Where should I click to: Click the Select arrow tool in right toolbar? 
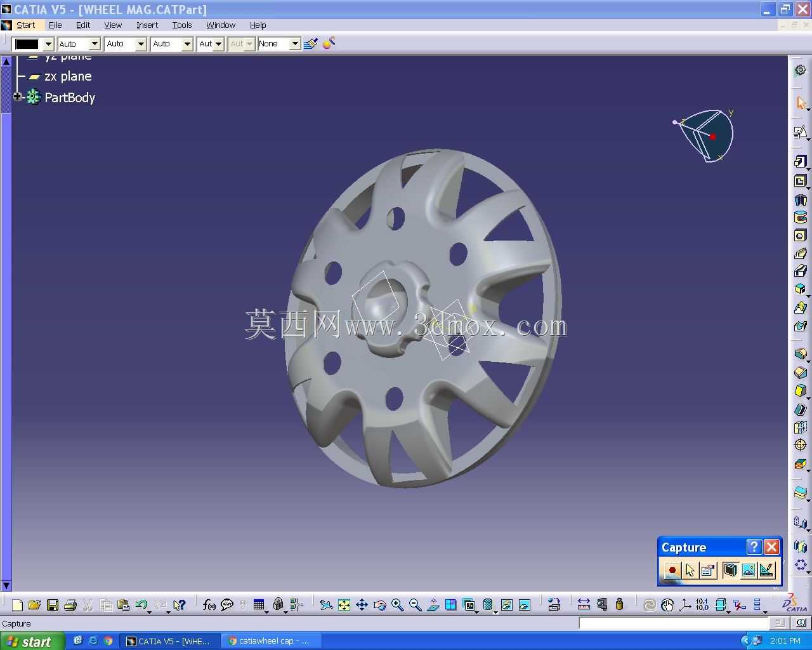[801, 103]
